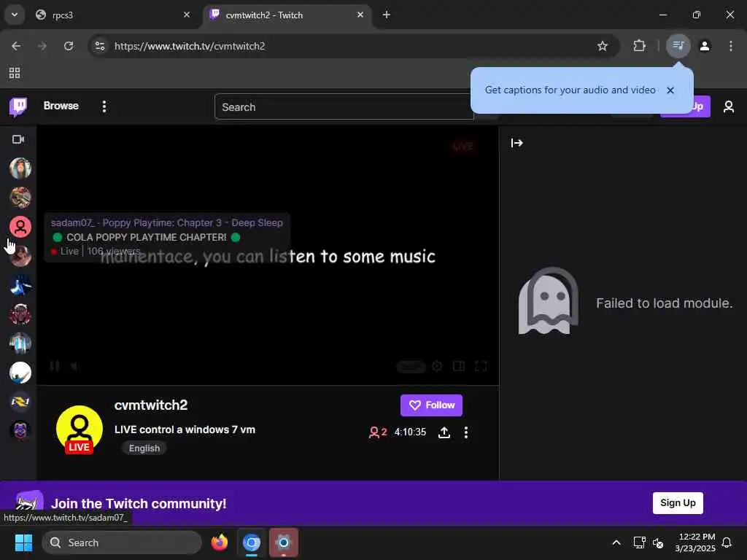Go forward with the arrow button
Viewport: 747px width, 560px height.
coord(42,46)
